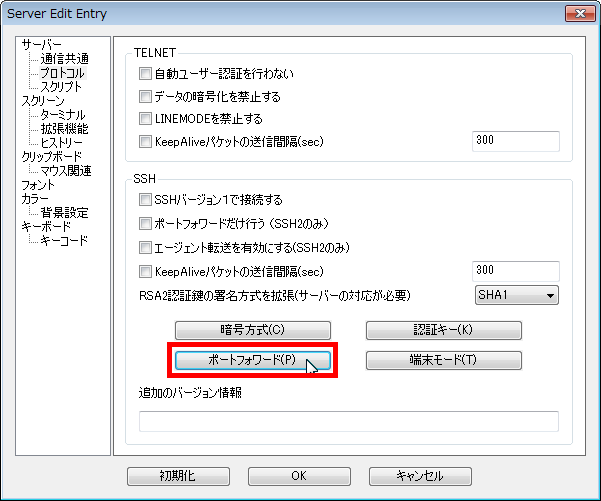Click the キャンセル button
Image resolution: width=601 pixels, height=501 pixels.
pos(420,476)
